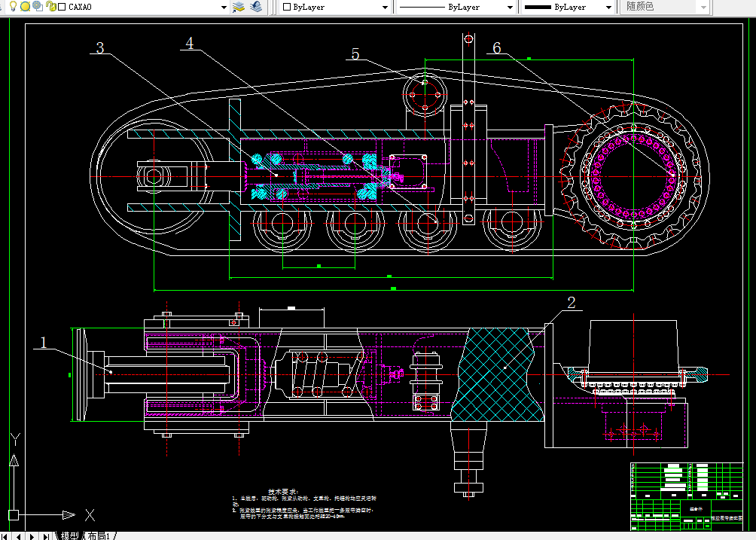Image resolution: width=756 pixels, height=540 pixels.
Task: Toggle the freeze/thaw sun icon for layer CAXA0
Action: pos(25,7)
